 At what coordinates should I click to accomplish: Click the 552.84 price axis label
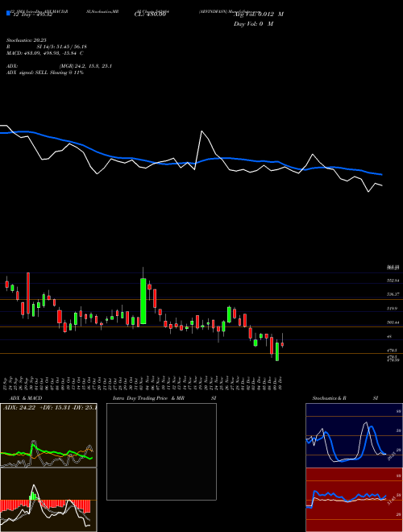393,281
